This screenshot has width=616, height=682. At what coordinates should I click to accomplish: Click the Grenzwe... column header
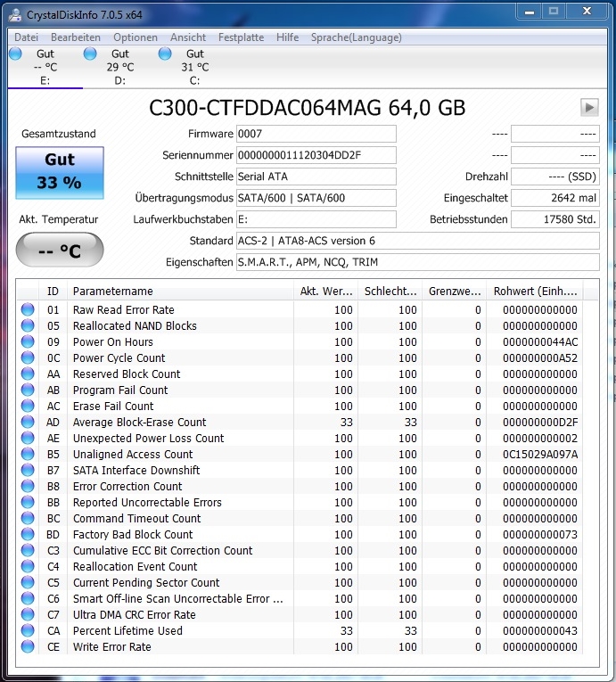pyautogui.click(x=455, y=291)
